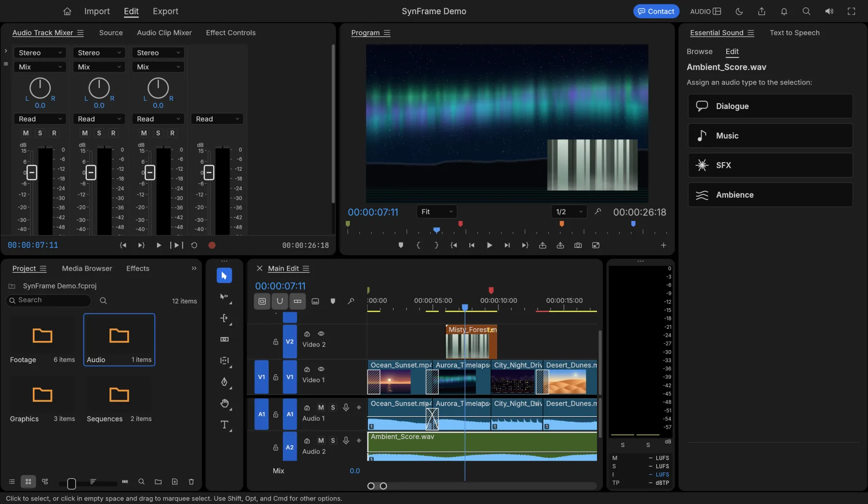
Task: Click Project panel thumbnail size slider
Action: coord(71,483)
